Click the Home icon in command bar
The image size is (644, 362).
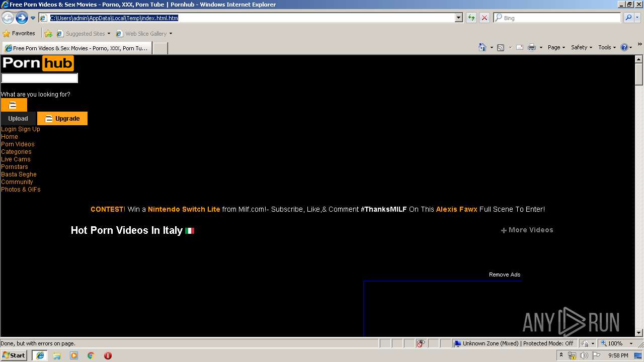482,47
